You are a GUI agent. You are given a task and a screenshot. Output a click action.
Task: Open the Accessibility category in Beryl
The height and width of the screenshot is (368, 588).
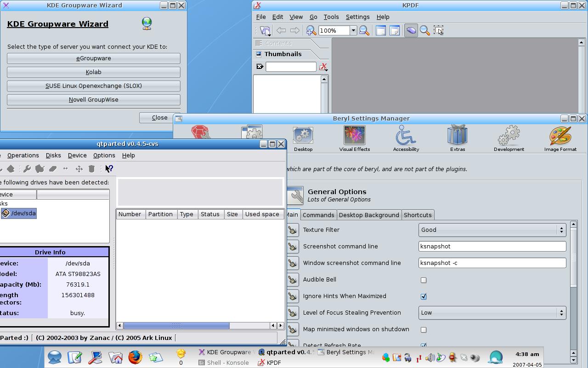click(x=406, y=139)
